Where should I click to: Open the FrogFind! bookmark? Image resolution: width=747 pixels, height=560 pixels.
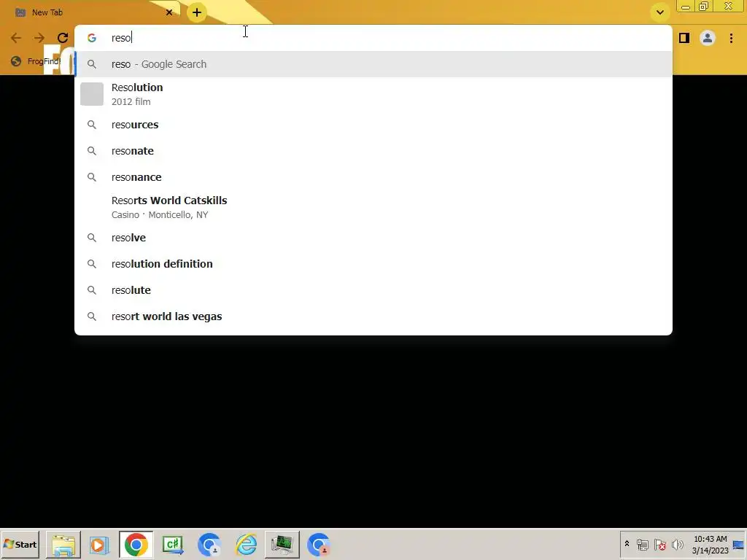tap(36, 61)
